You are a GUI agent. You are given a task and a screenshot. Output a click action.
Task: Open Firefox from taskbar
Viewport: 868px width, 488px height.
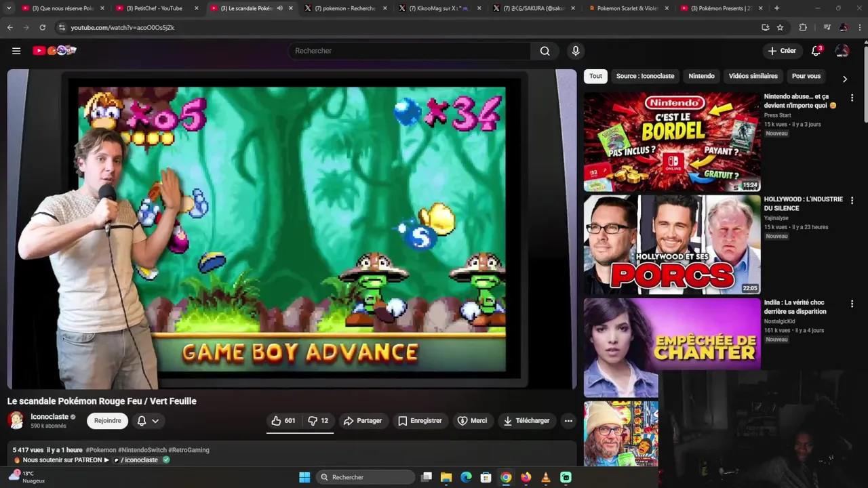point(526,477)
